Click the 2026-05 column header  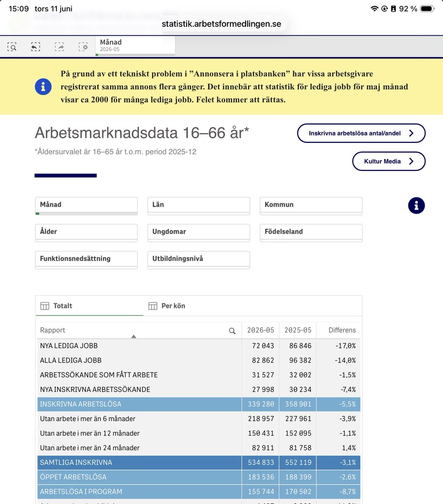click(260, 330)
